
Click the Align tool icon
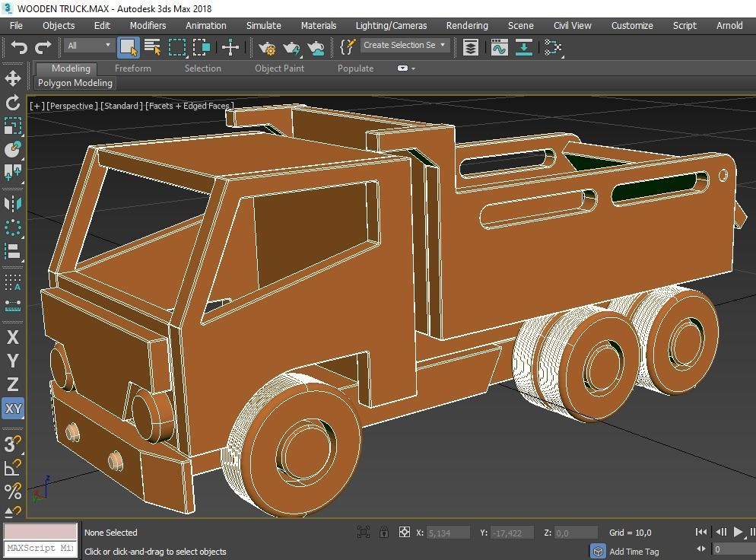point(12,250)
